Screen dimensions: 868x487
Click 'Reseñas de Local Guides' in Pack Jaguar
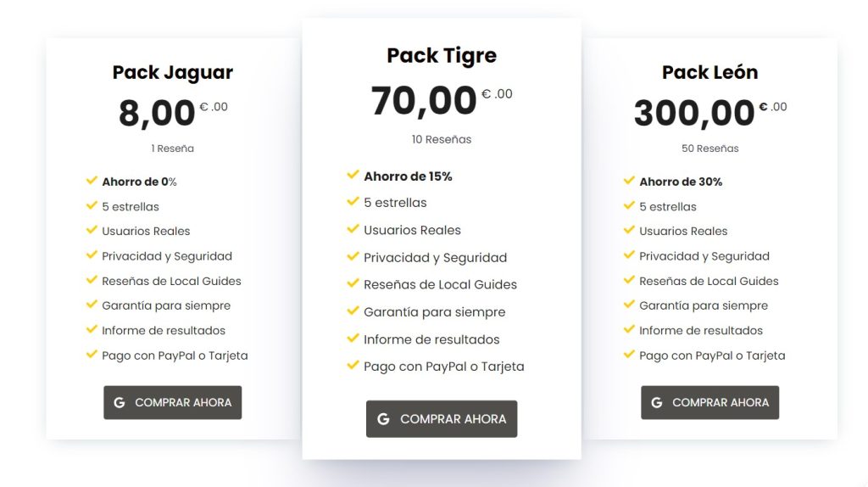pyautogui.click(x=171, y=281)
